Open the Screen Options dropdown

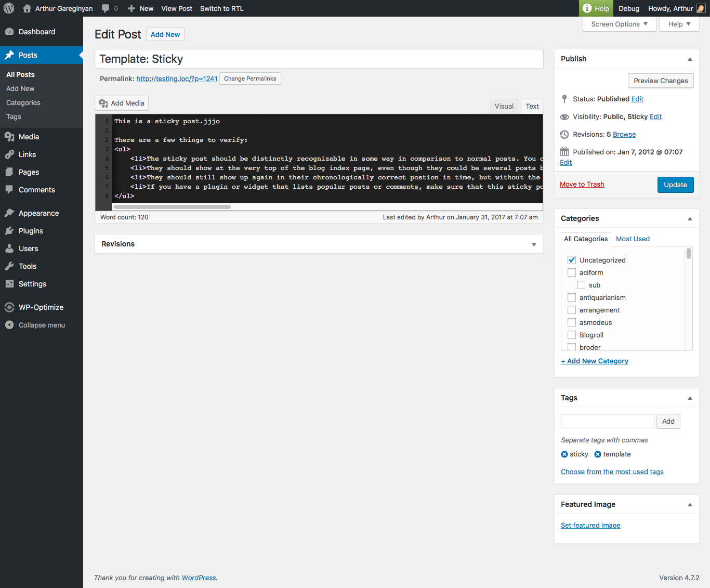click(x=619, y=24)
